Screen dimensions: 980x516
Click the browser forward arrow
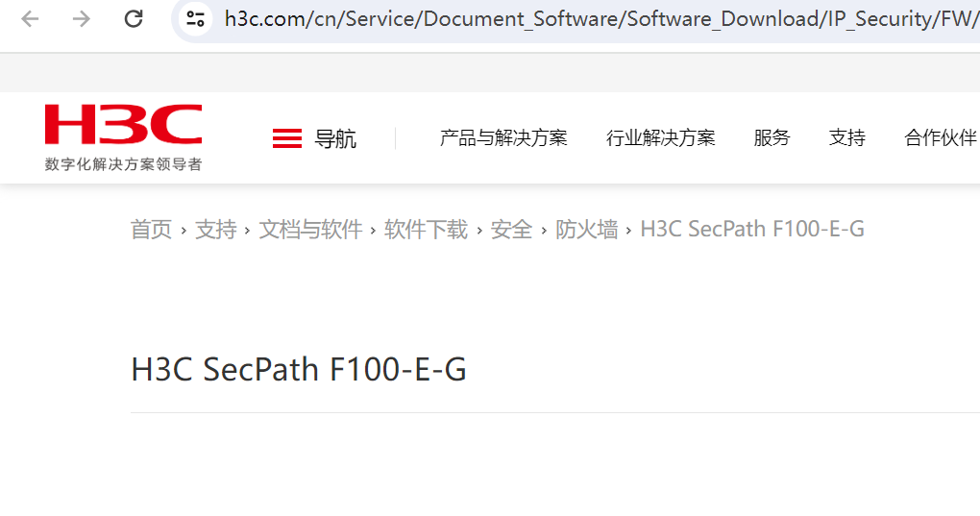[82, 18]
